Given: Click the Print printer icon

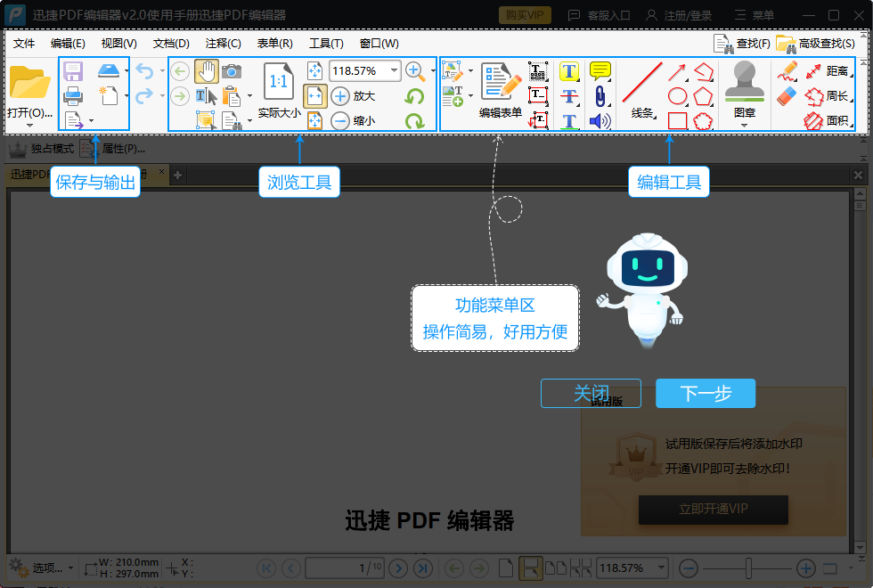Looking at the screenshot, I should click(x=73, y=96).
